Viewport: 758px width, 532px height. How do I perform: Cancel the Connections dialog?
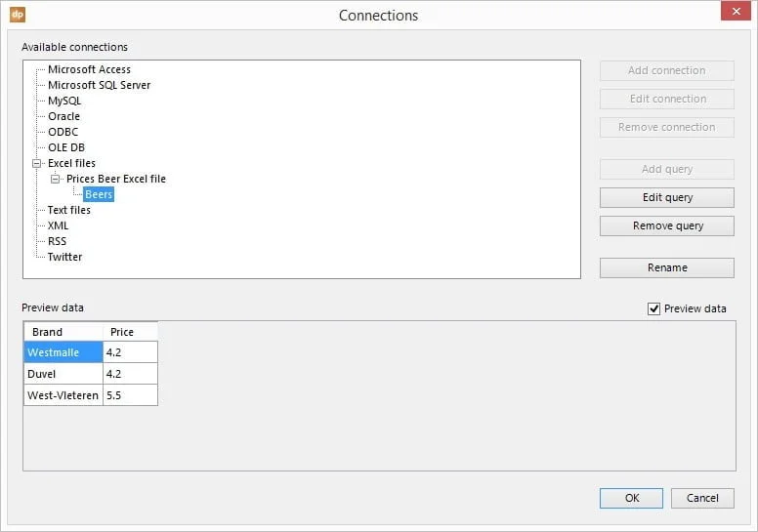[x=702, y=498]
